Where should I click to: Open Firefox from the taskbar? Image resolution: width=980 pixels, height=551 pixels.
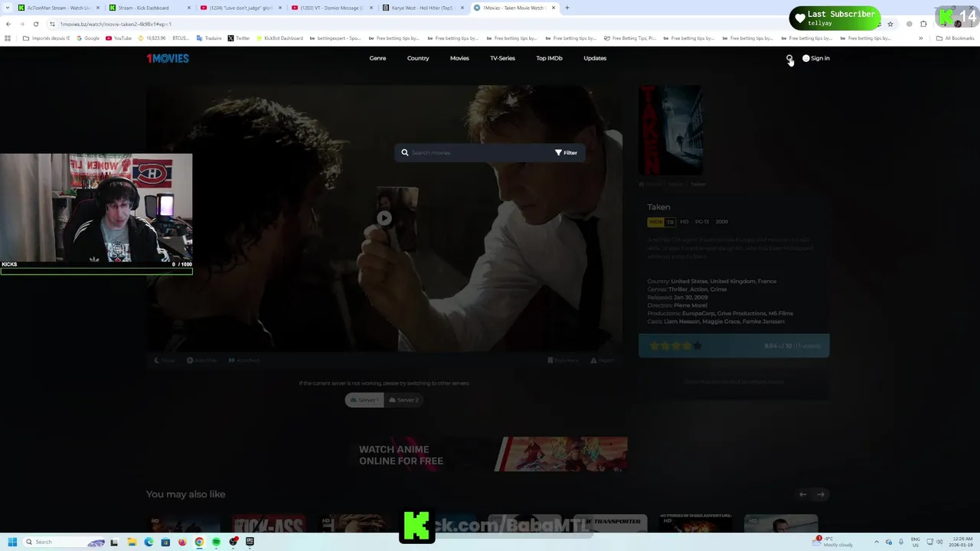[182, 542]
